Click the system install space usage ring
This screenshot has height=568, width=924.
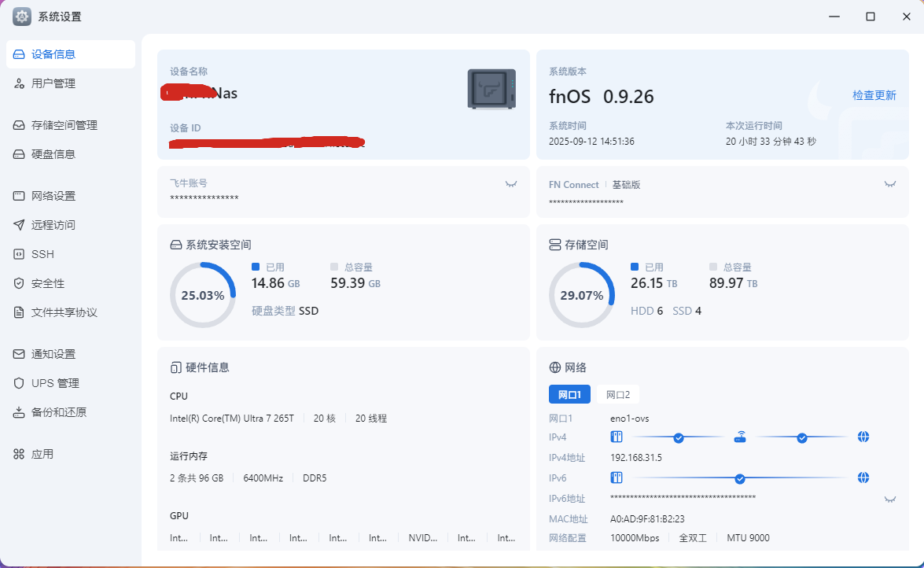pyautogui.click(x=203, y=295)
